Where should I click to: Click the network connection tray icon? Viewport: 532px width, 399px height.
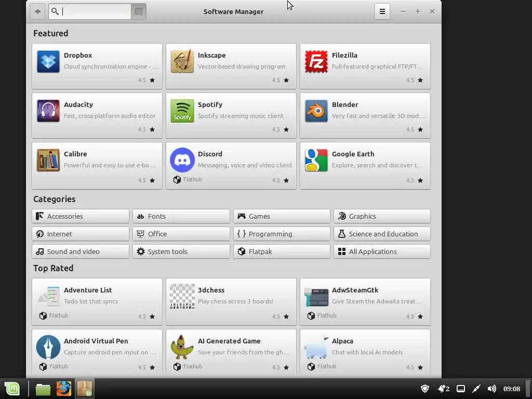tap(476, 389)
